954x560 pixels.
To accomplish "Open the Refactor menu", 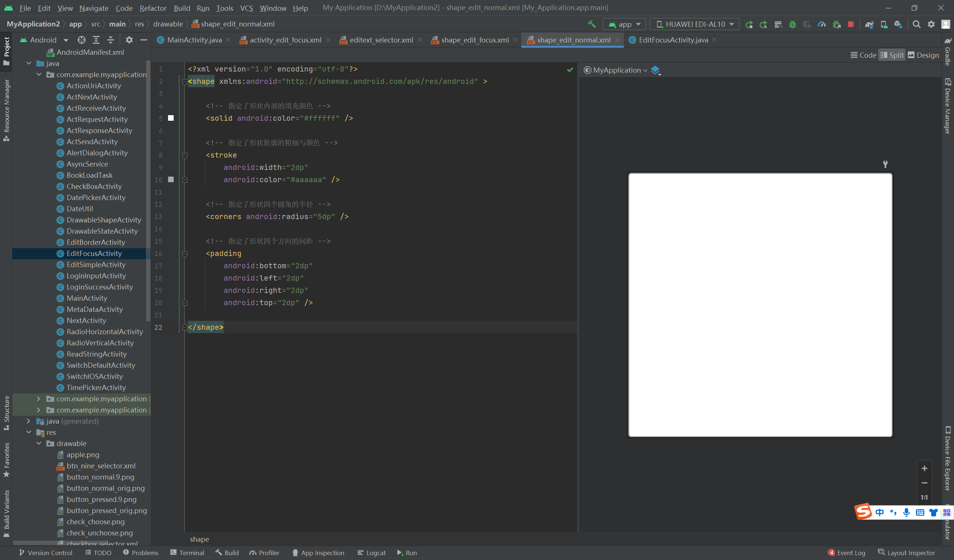I will click(152, 8).
